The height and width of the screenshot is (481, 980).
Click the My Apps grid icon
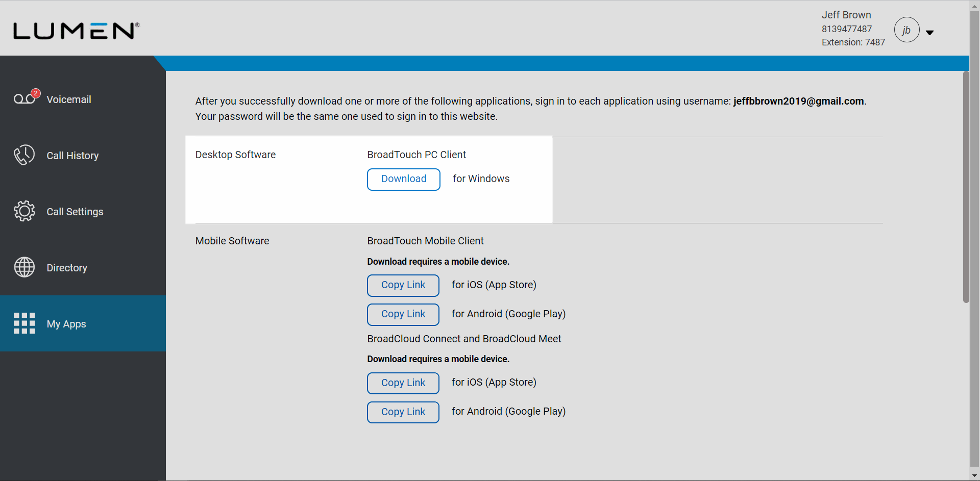click(24, 323)
